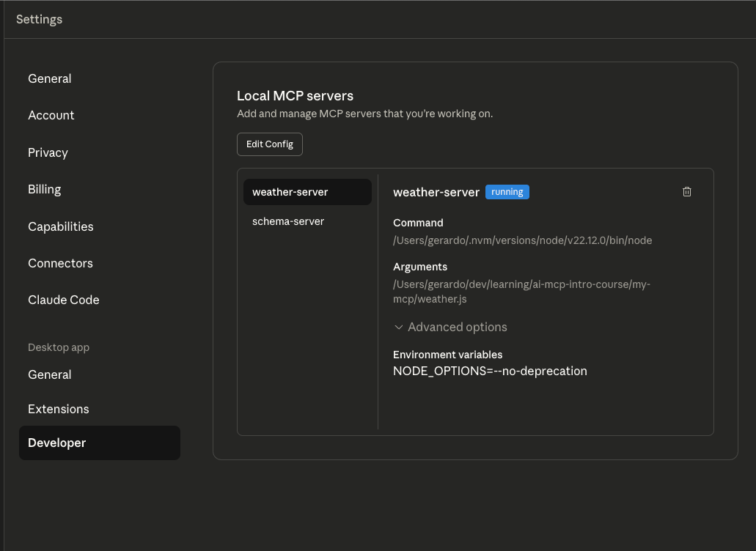Click the weather-server heading in the detail panel
Image resolution: width=756 pixels, height=551 pixels.
coord(436,192)
